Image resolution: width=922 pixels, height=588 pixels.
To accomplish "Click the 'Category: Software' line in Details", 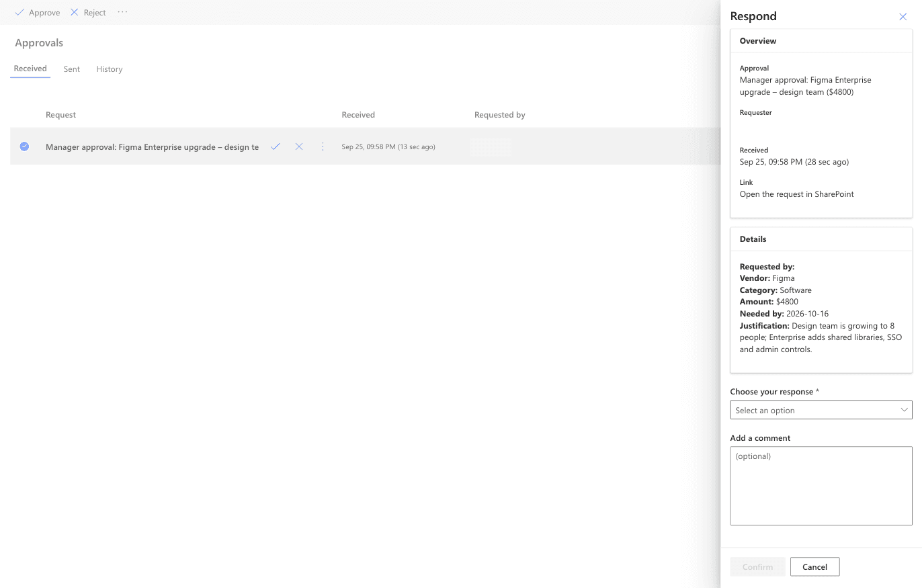I will click(x=776, y=290).
